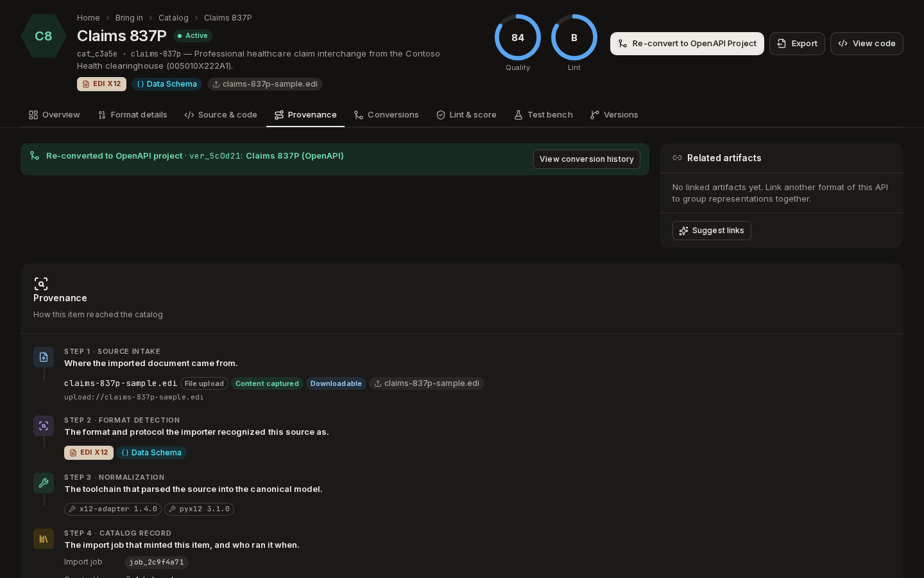The image size is (924, 578).
Task: Click EDI X12 badge in Step 2
Action: coord(89,453)
